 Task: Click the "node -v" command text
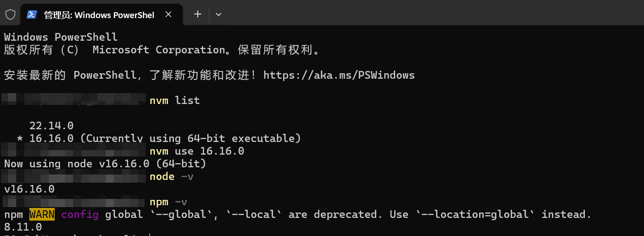[171, 176]
